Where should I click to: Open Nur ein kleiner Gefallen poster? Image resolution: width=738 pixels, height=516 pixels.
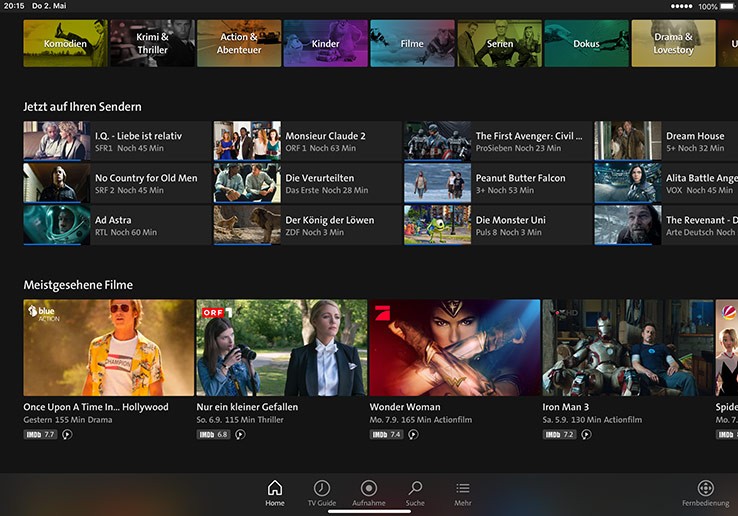pyautogui.click(x=282, y=347)
